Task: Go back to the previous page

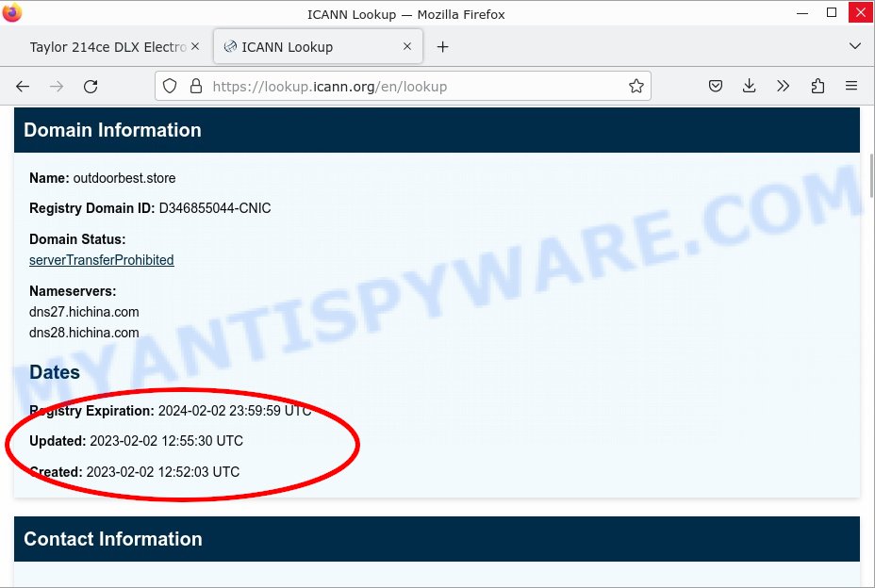Action: [x=23, y=87]
